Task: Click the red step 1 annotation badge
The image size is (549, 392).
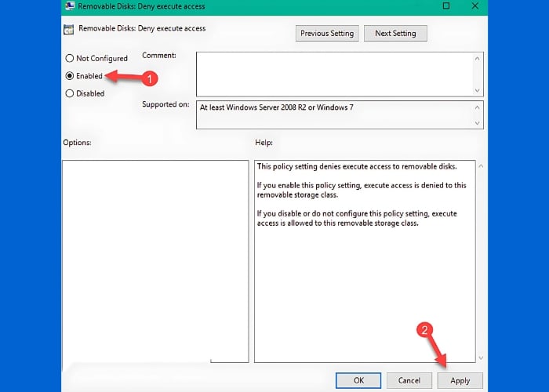Action: pyautogui.click(x=152, y=78)
